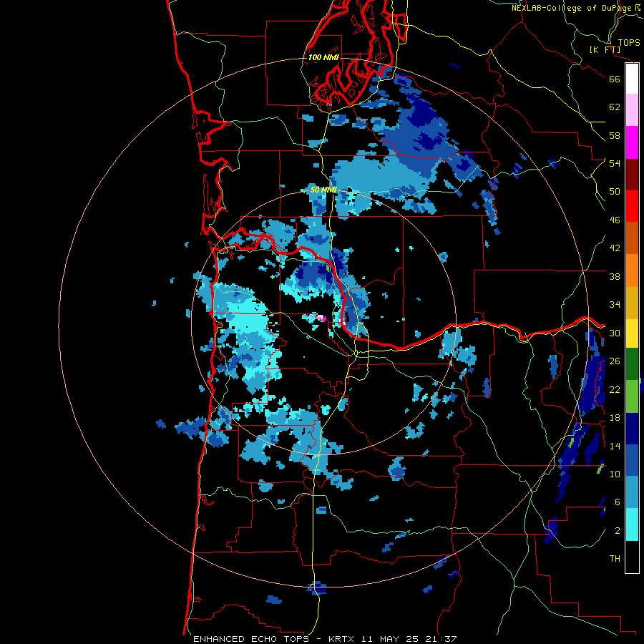This screenshot has height=644, width=644.
Task: Click the 50 NMI range ring label
Action: tap(323, 190)
